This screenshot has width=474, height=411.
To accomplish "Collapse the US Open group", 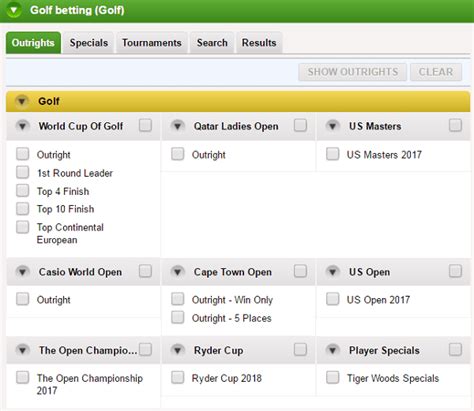I will [x=333, y=272].
